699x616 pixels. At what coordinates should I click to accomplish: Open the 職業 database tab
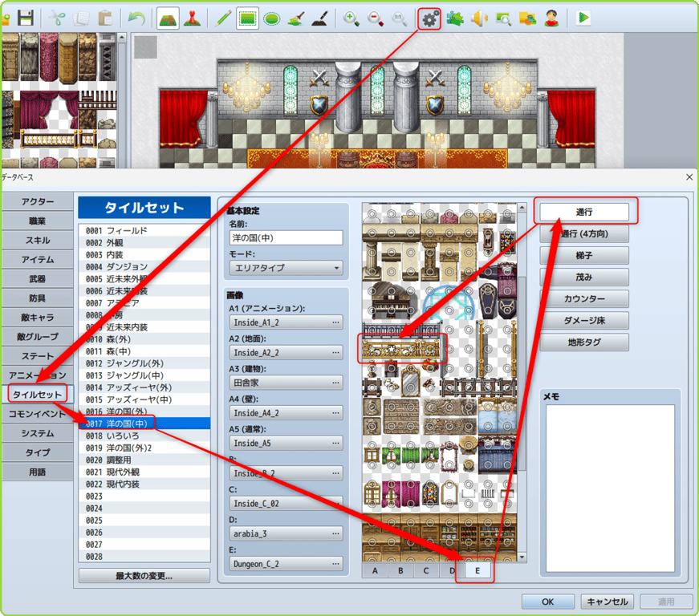pos(38,221)
